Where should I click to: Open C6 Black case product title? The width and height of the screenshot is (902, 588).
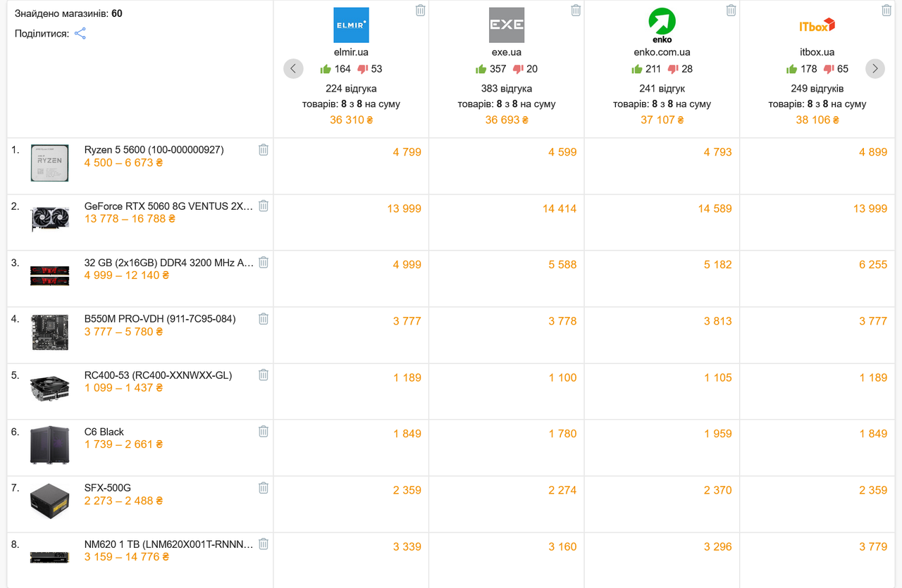[104, 431]
